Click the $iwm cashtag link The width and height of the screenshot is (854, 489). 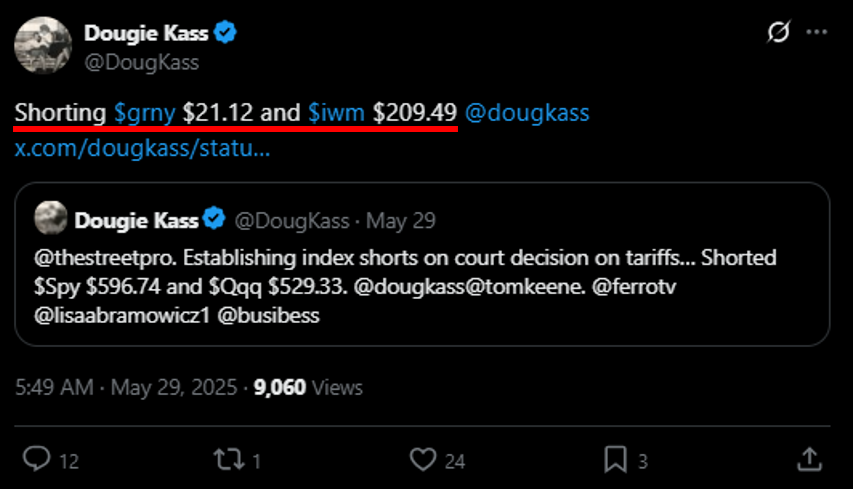(x=336, y=113)
